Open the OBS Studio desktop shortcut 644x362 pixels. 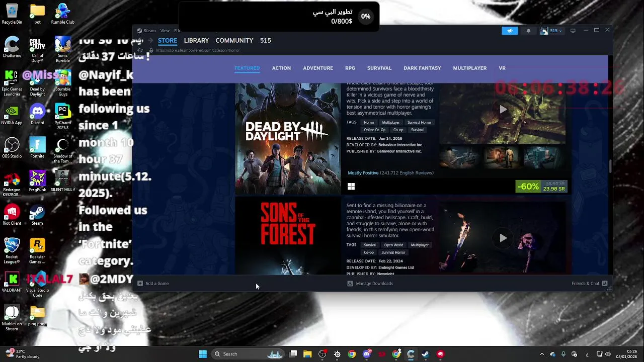pos(12,148)
